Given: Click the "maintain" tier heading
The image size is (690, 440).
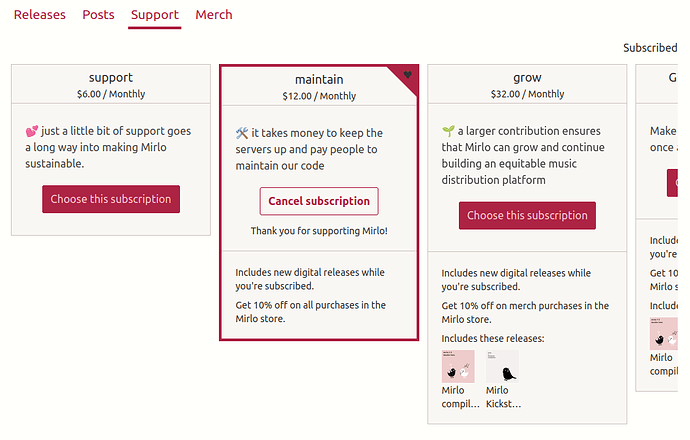Looking at the screenshot, I should click(319, 78).
